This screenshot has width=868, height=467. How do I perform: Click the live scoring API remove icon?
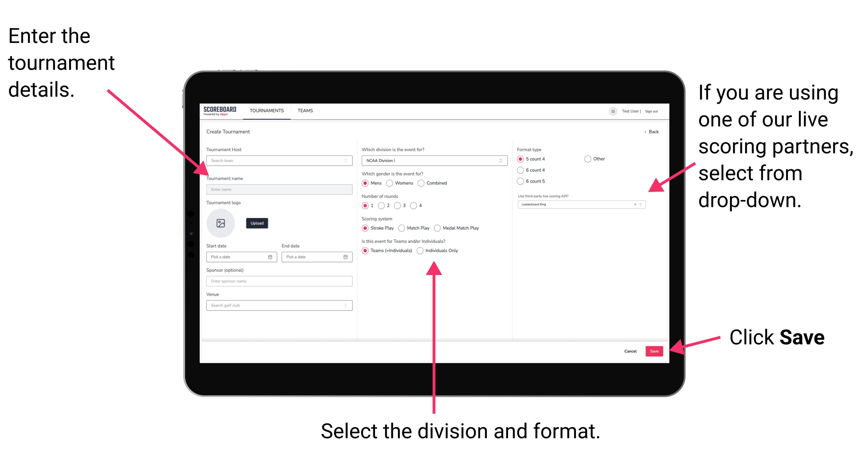click(x=634, y=205)
